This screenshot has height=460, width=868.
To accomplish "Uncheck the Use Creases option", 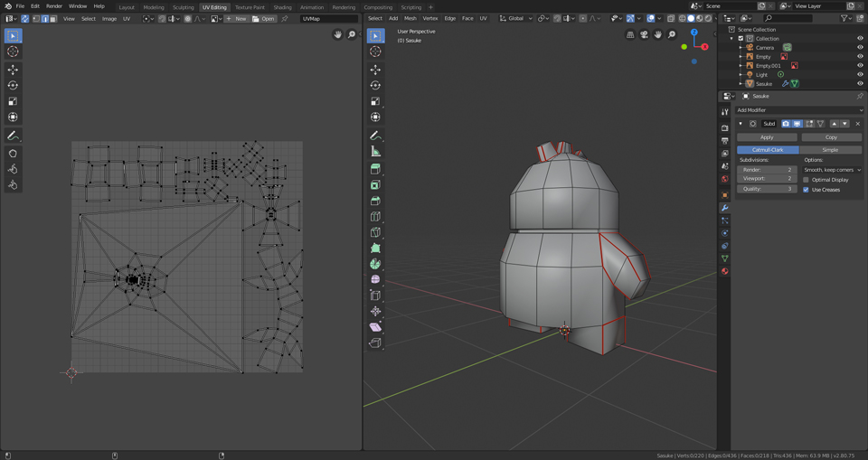I will tap(807, 190).
